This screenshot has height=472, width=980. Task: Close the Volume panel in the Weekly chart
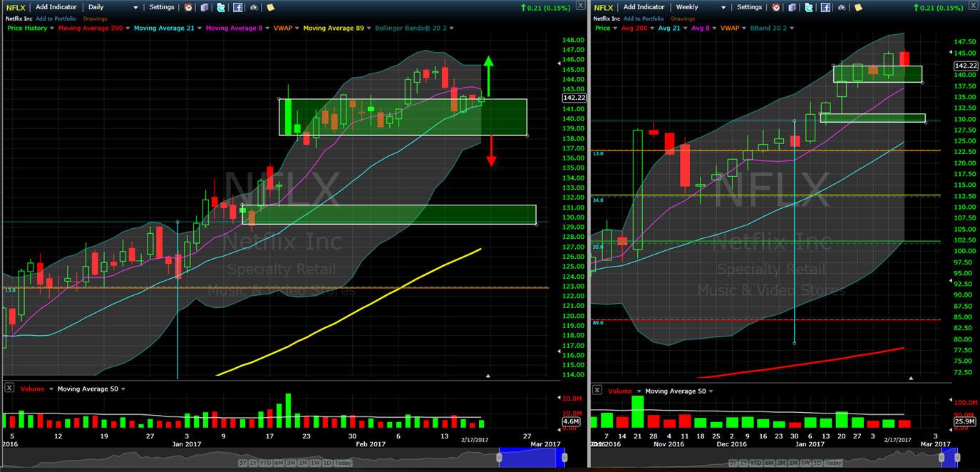tap(597, 390)
